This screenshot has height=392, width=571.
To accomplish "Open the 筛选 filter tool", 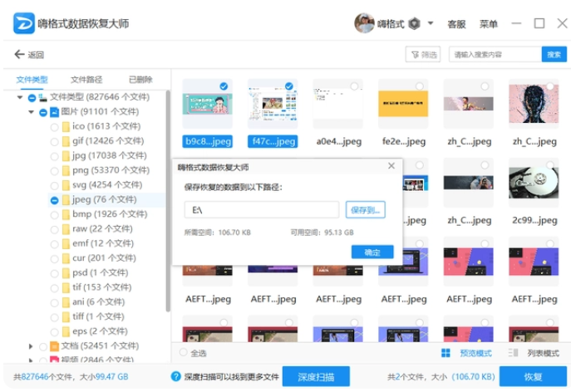I will [422, 55].
